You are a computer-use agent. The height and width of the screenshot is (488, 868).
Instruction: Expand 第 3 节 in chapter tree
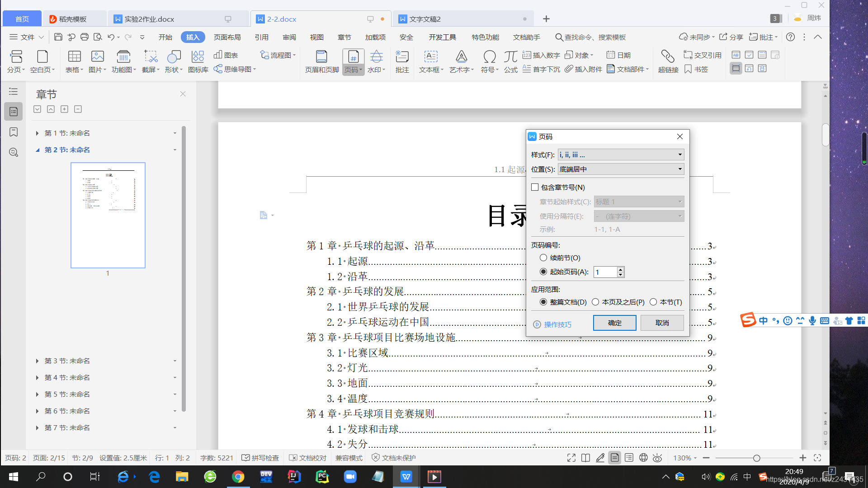click(x=37, y=361)
